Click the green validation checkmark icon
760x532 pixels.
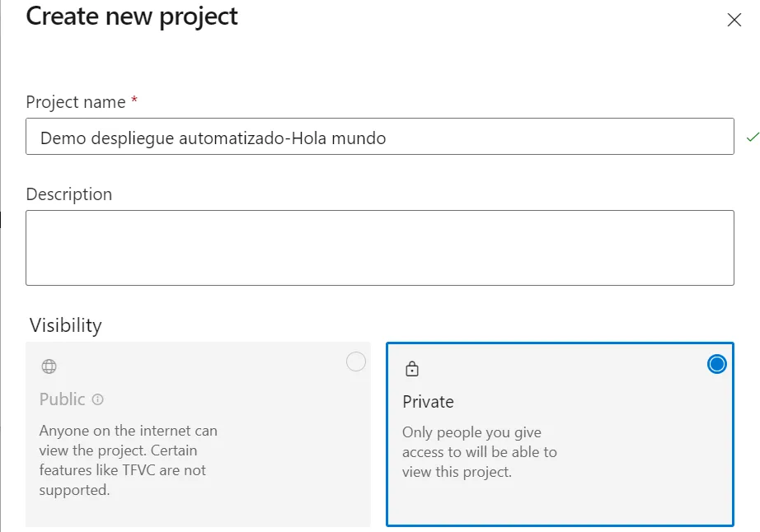(752, 137)
